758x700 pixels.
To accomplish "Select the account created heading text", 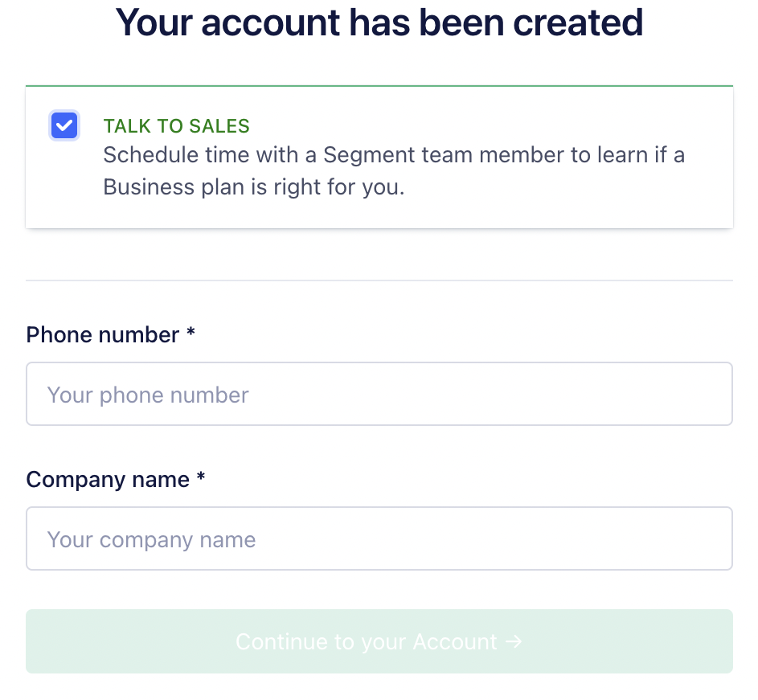I will (379, 23).
